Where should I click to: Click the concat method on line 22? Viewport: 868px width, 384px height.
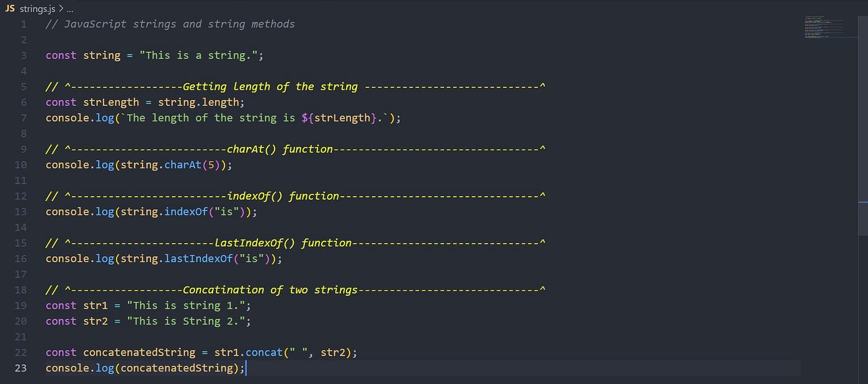tap(263, 352)
